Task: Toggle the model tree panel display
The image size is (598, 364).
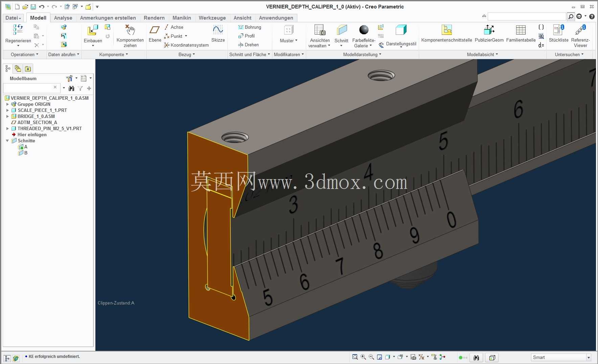Action: pyautogui.click(x=7, y=358)
